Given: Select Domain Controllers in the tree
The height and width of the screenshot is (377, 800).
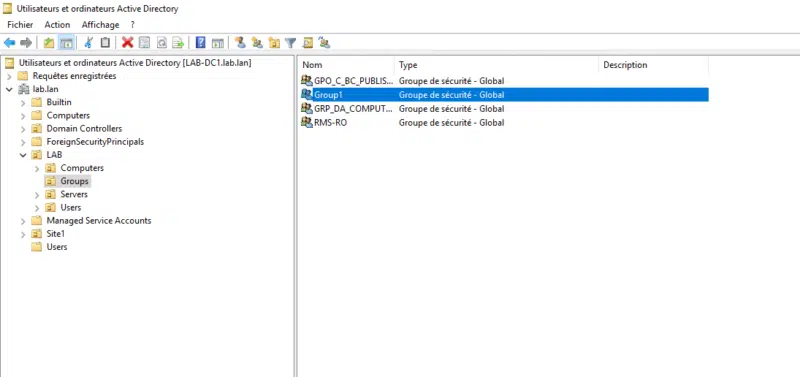Looking at the screenshot, I should 84,129.
